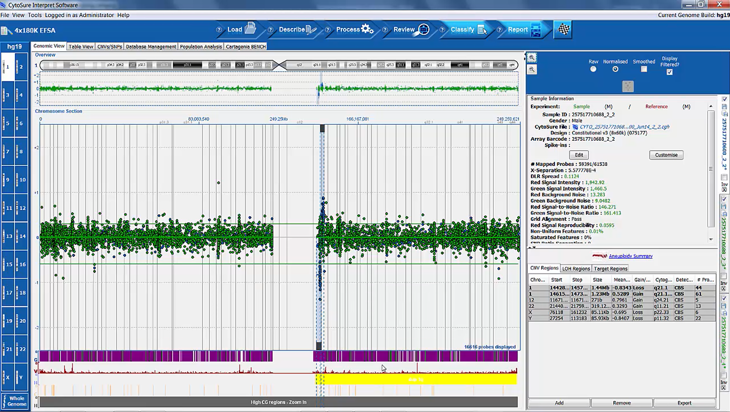The height and width of the screenshot is (412, 730).
Task: Click the lower zoom magnifier icon
Action: coord(532,69)
